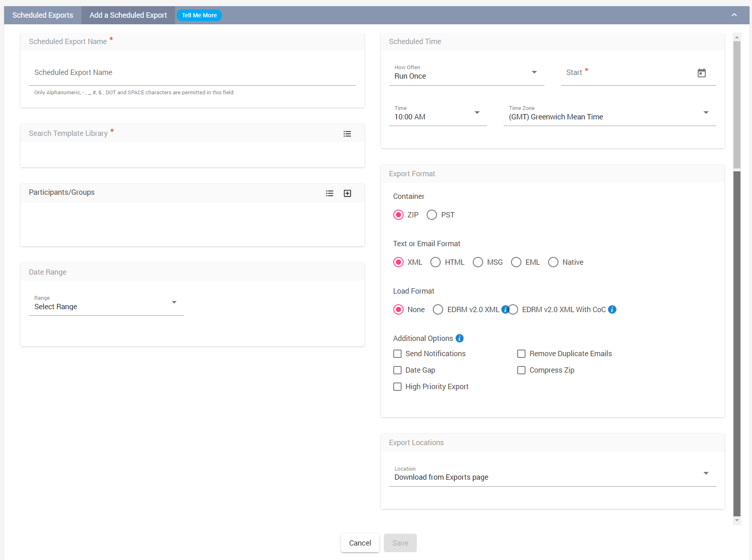Choose XML as text or email format
This screenshot has width=752, height=560.
coord(398,262)
